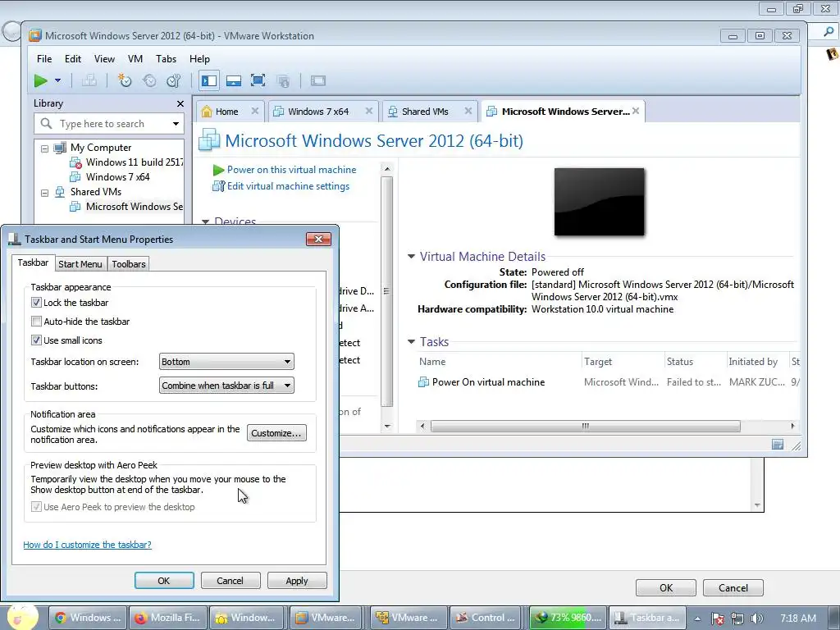Screen dimensions: 840x630
Task: Switch to the Home tab
Action: coord(226,112)
